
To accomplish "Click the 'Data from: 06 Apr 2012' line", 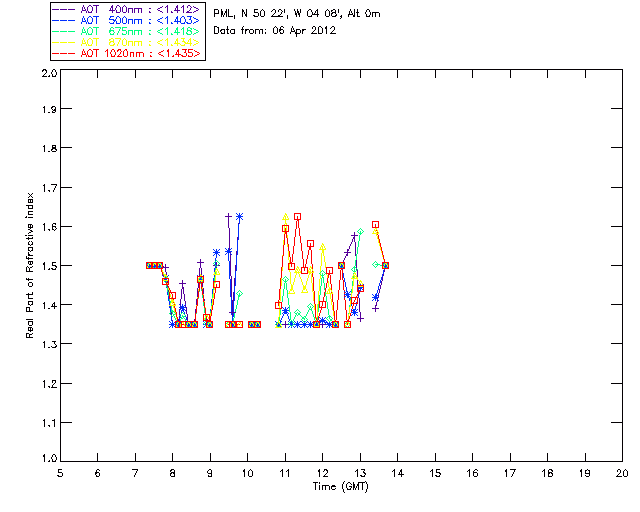I will [275, 31].
